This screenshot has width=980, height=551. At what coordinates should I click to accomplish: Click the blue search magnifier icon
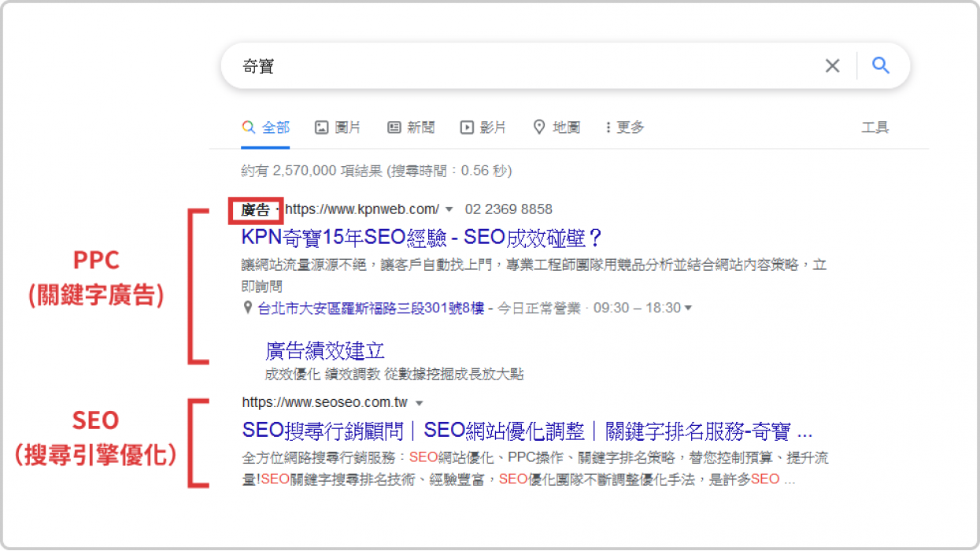881,65
